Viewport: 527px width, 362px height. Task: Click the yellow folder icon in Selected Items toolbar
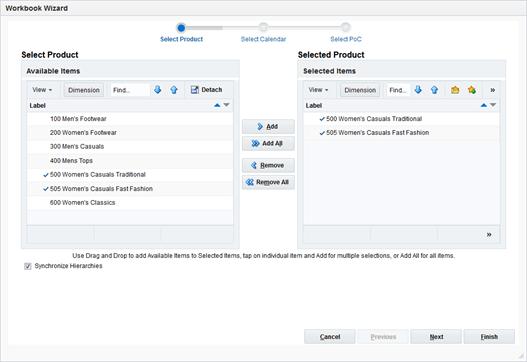click(455, 90)
